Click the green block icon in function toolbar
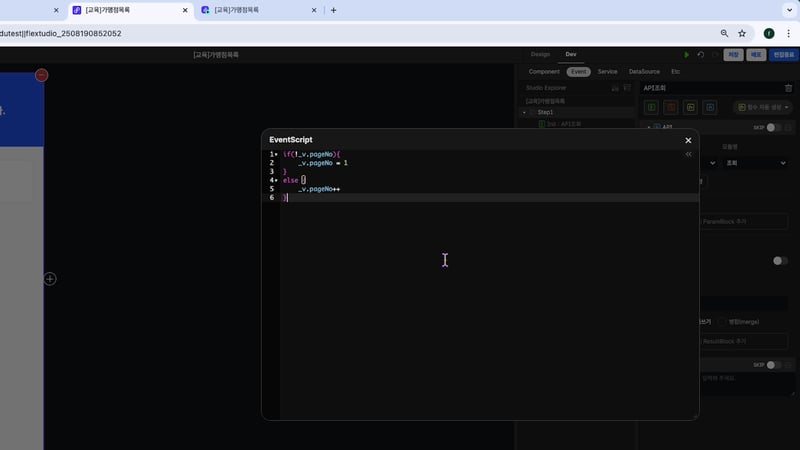800x450 pixels. point(651,107)
